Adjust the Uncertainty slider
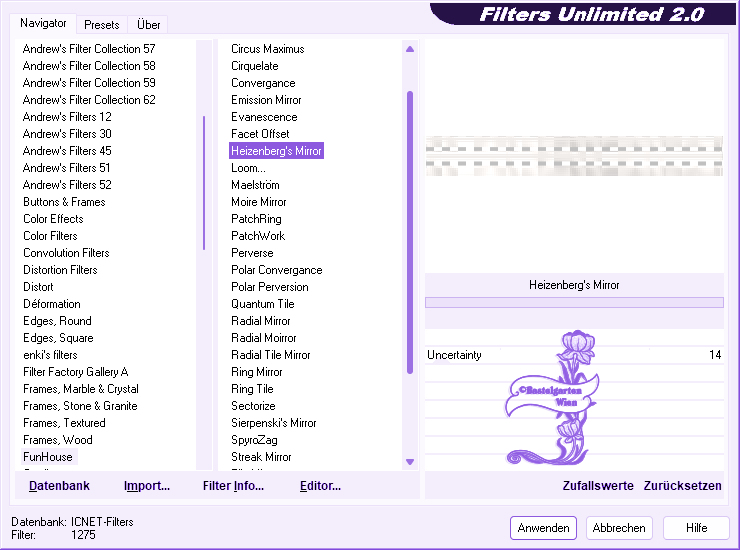740x550 pixels. click(574, 355)
